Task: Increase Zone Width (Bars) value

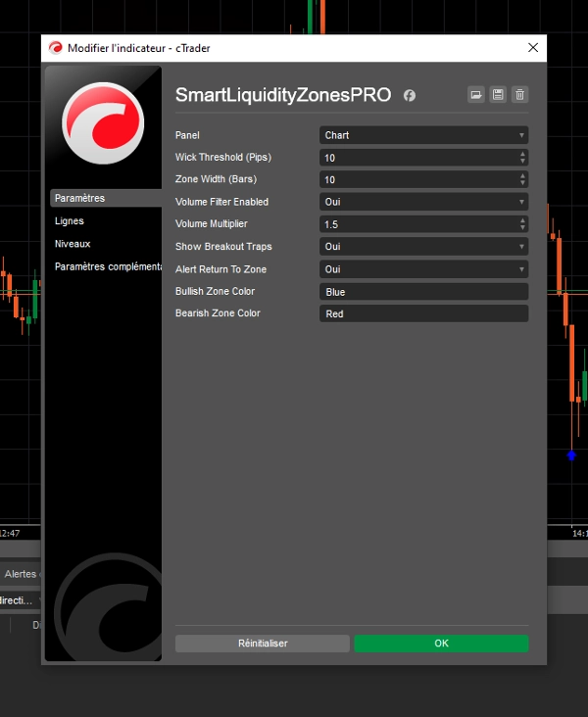Action: 522,176
